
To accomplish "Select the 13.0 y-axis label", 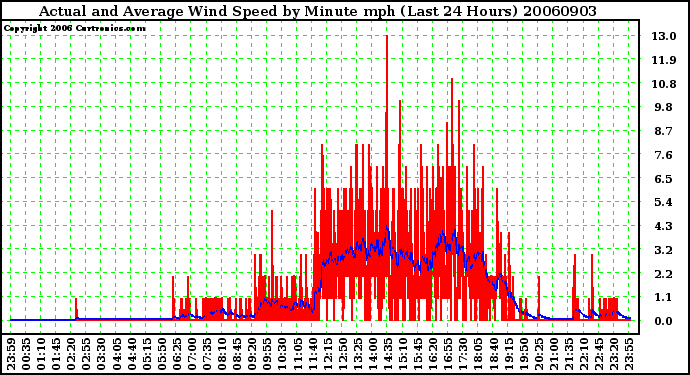I will point(664,36).
